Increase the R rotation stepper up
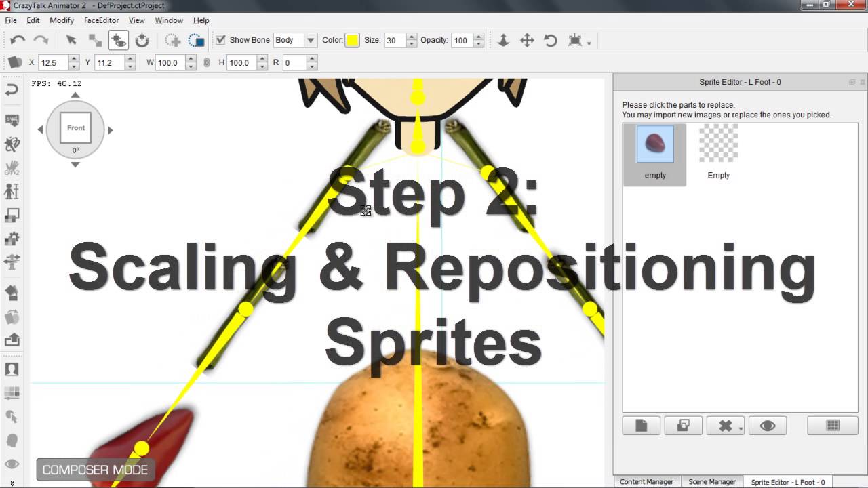 coord(312,59)
